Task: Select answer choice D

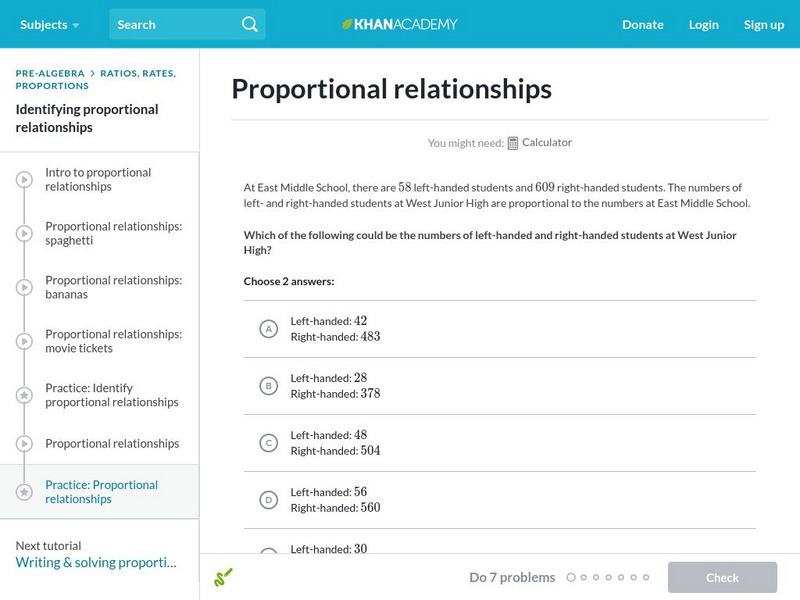Action: (268, 500)
